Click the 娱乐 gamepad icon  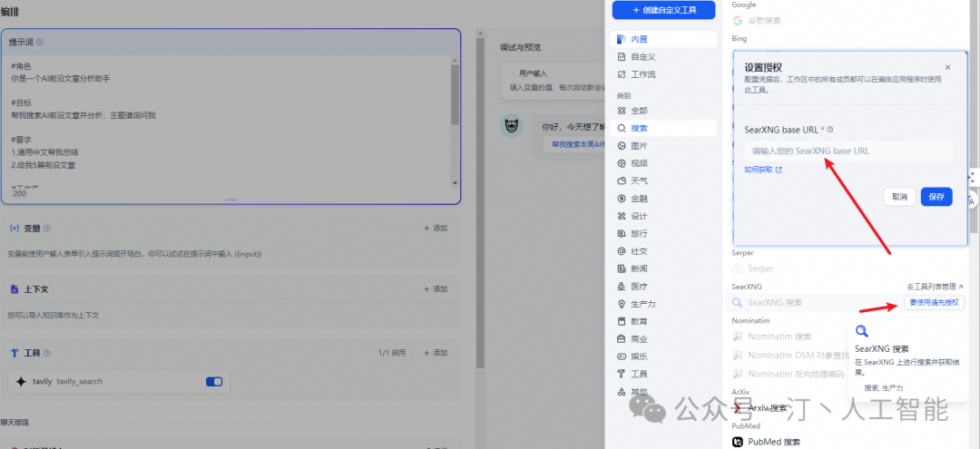[x=622, y=356]
